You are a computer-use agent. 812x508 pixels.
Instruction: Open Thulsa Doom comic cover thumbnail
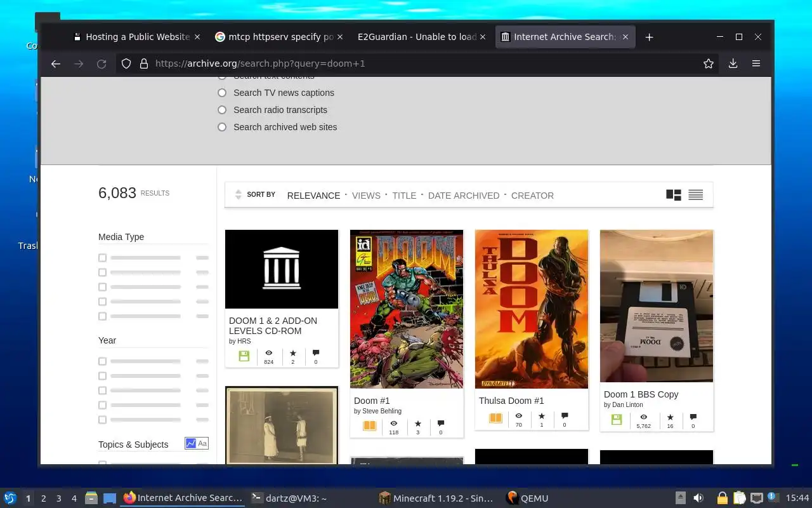point(532,309)
